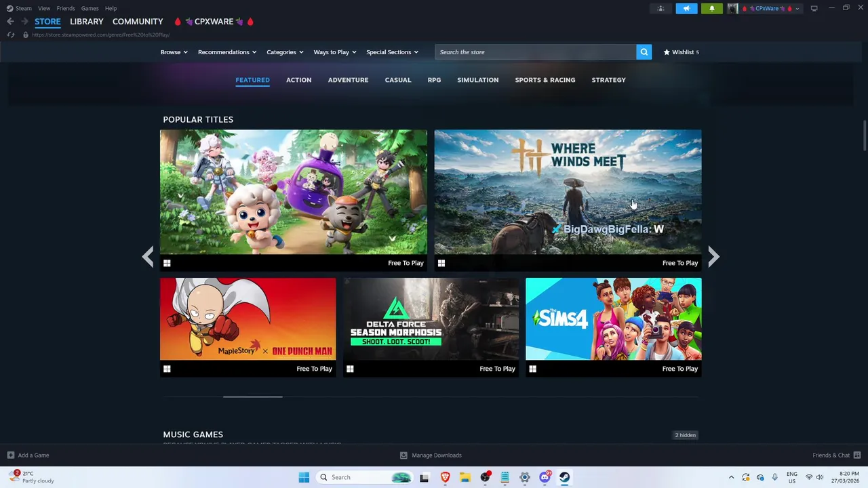Expand the Special Sections dropdown
The image size is (868, 488).
click(x=392, y=52)
